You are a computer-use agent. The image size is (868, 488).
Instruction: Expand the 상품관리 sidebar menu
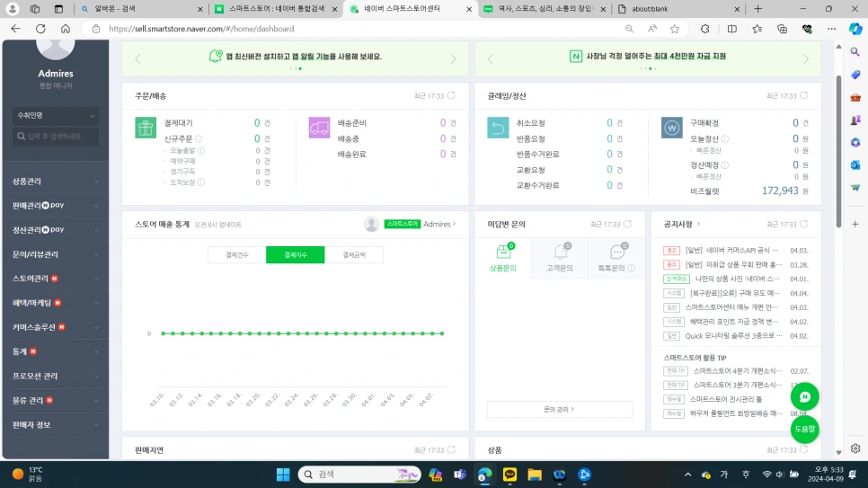tap(56, 182)
